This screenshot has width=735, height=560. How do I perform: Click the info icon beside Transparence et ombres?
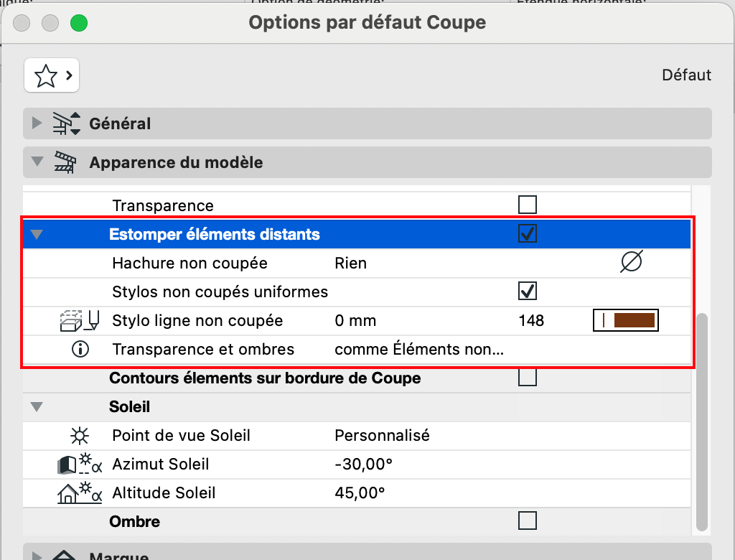coord(80,350)
